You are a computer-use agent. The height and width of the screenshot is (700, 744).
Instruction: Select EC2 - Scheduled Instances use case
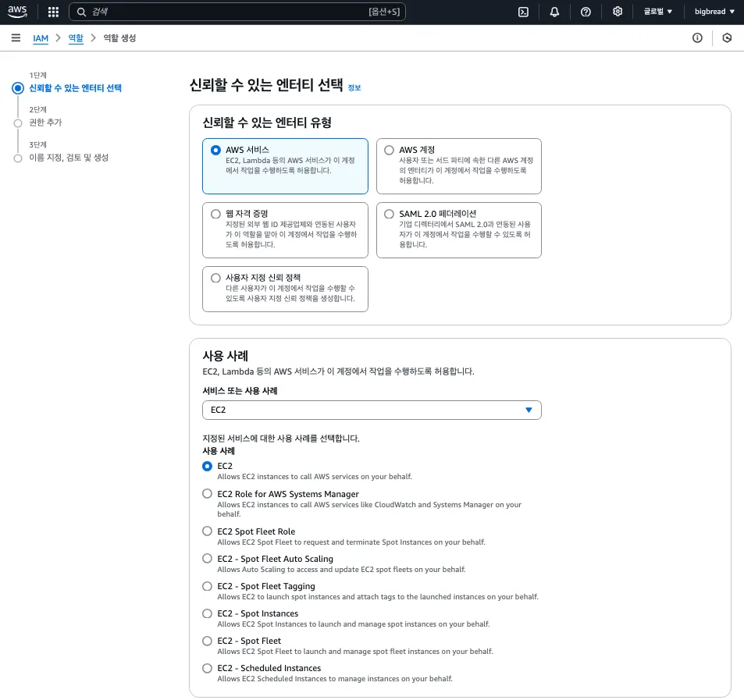point(208,668)
